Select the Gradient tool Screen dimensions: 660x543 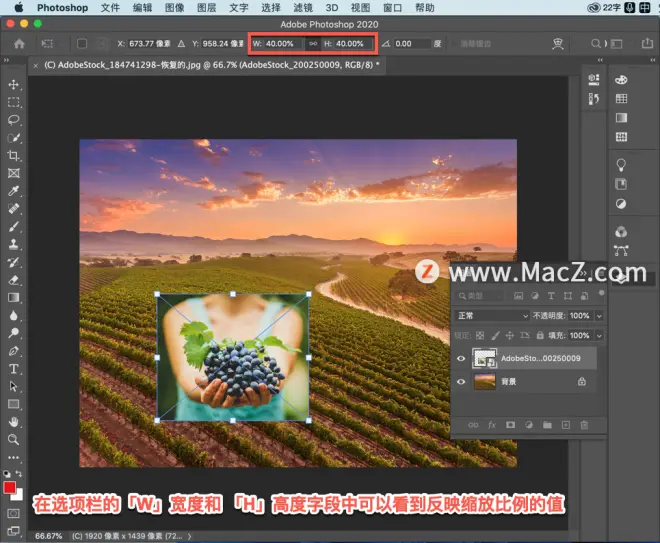13,298
